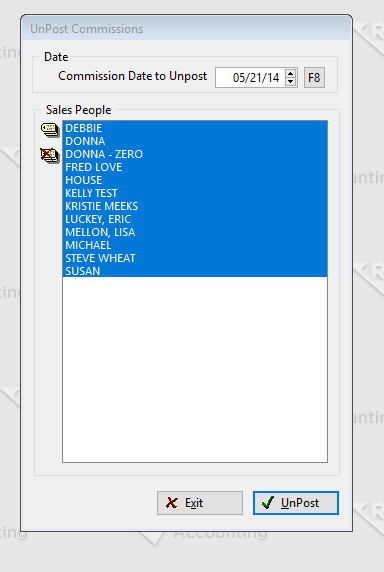The width and height of the screenshot is (384, 572).
Task: Click the Commission Date to Unpost field
Action: click(252, 77)
